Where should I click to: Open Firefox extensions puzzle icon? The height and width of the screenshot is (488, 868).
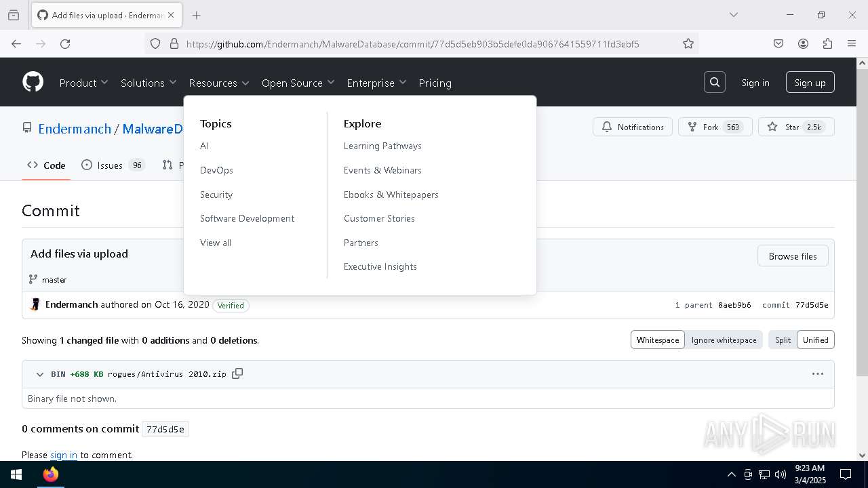(x=827, y=43)
